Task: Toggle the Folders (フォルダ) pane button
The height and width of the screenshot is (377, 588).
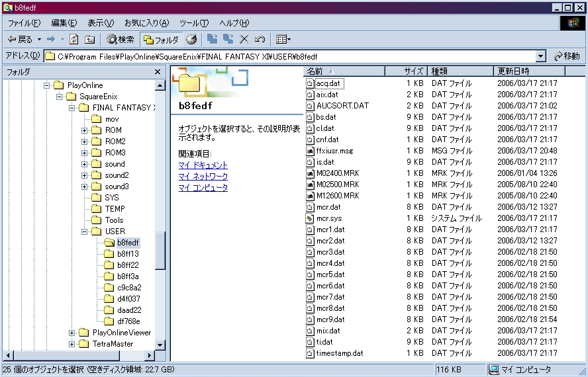Action: (162, 39)
